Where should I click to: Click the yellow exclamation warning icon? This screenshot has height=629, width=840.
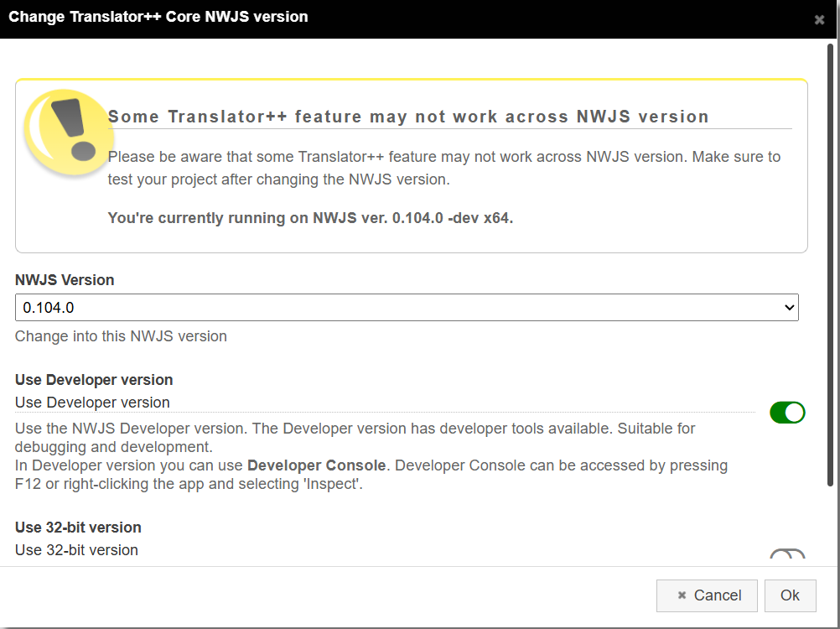pyautogui.click(x=68, y=132)
